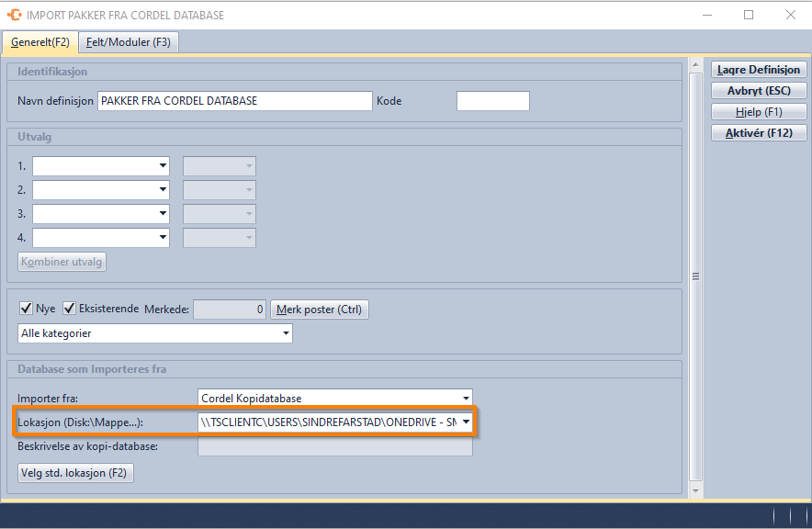This screenshot has height=529, width=812.
Task: Open the disabled operator dropdown beside Utvalg 1
Action: tap(220, 166)
